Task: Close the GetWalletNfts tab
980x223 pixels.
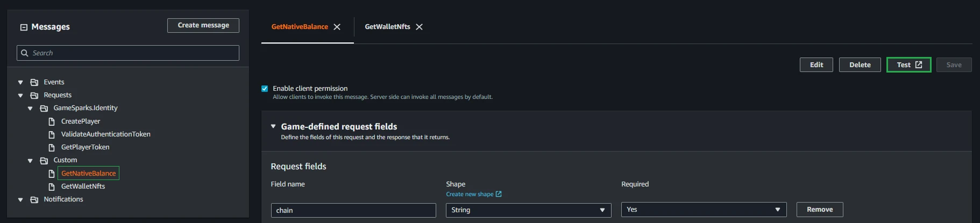Action: [x=420, y=27]
